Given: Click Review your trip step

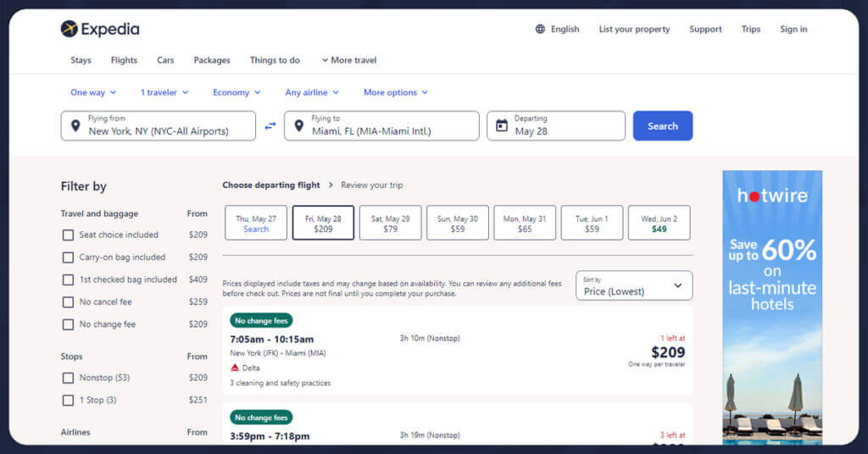Looking at the screenshot, I should [x=372, y=185].
